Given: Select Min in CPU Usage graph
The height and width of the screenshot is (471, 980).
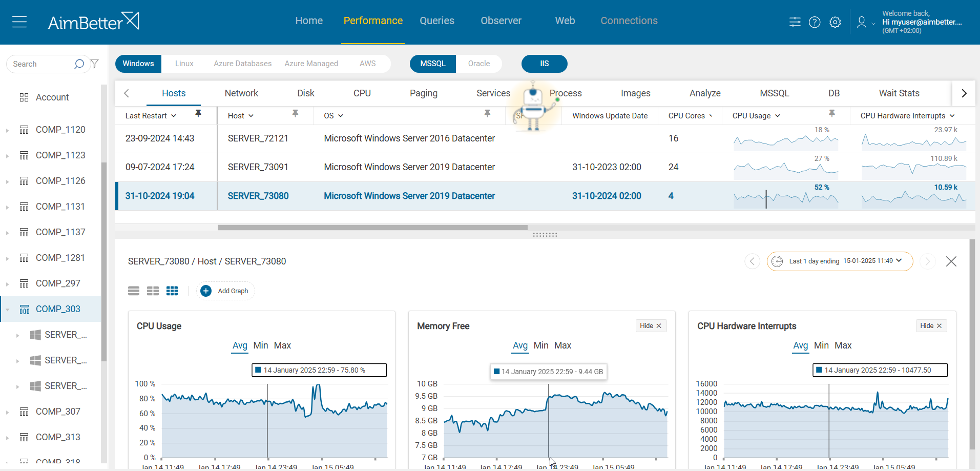Looking at the screenshot, I should point(261,345).
